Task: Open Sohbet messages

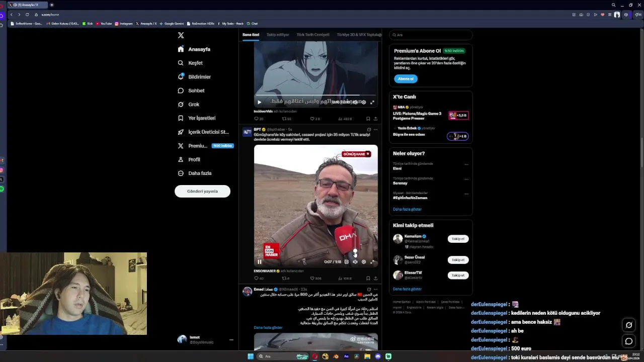Action: tap(191, 90)
